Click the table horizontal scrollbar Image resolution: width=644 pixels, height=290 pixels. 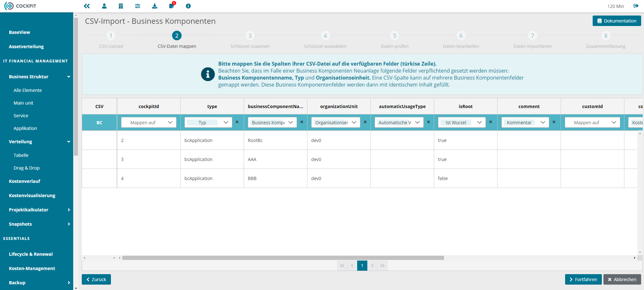click(283, 258)
